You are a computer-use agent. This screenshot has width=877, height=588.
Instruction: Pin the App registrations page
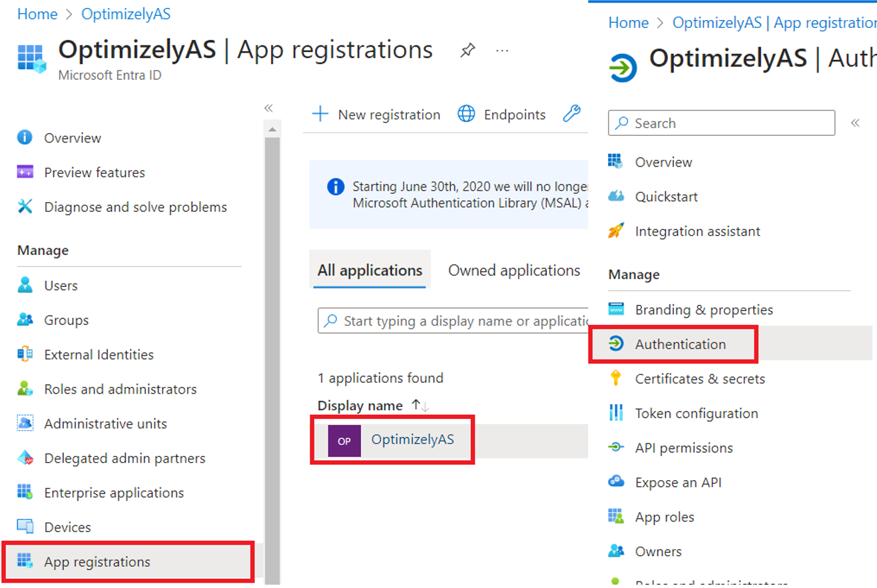[x=468, y=51]
